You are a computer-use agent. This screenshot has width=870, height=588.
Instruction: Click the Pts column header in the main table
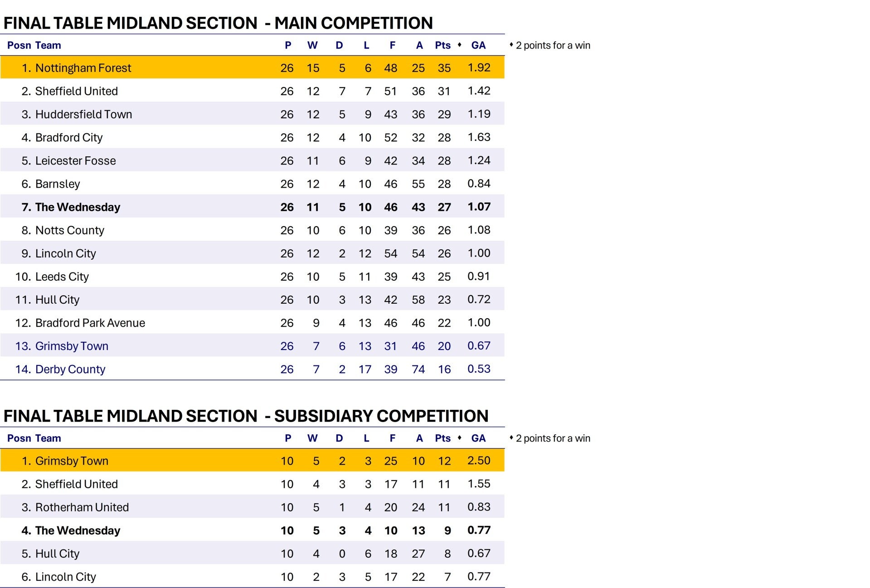[442, 45]
